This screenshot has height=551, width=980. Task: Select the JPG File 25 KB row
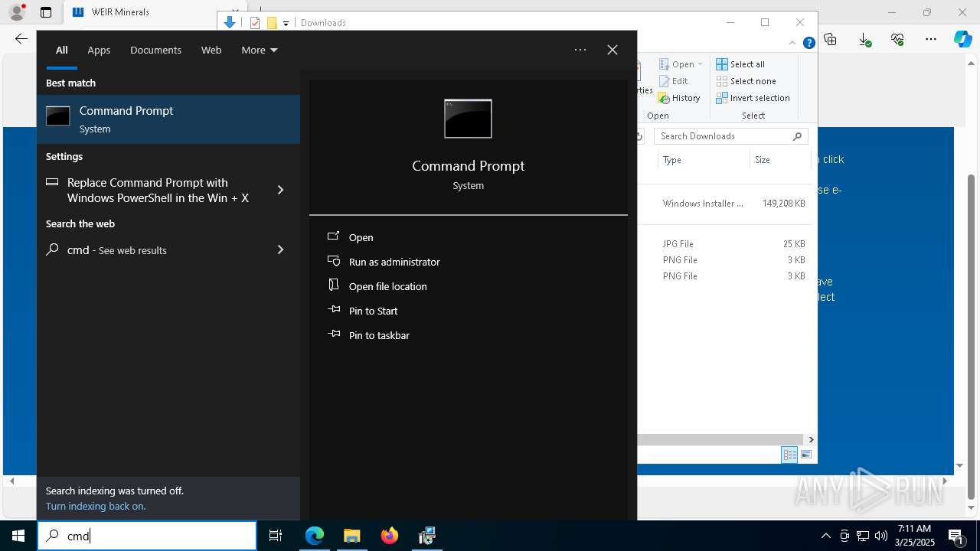click(724, 244)
